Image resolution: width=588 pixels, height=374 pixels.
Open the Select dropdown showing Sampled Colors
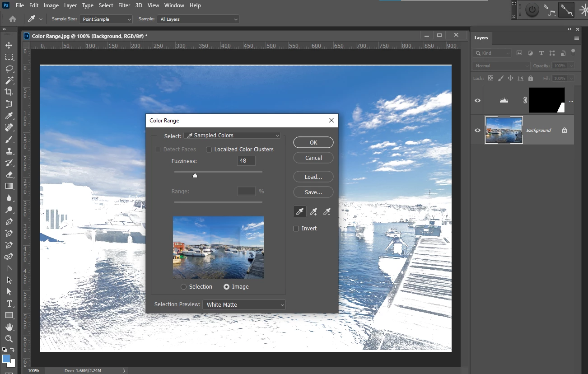point(232,136)
